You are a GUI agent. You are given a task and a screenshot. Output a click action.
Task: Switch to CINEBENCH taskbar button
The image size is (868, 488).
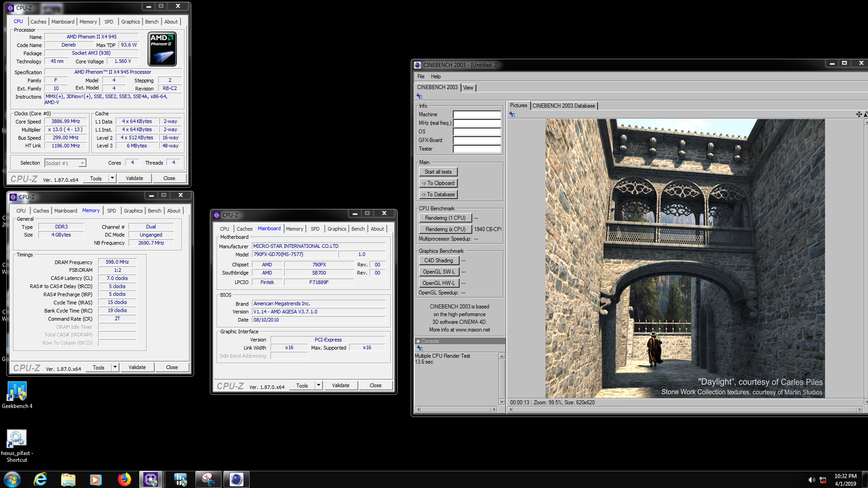[x=236, y=479]
